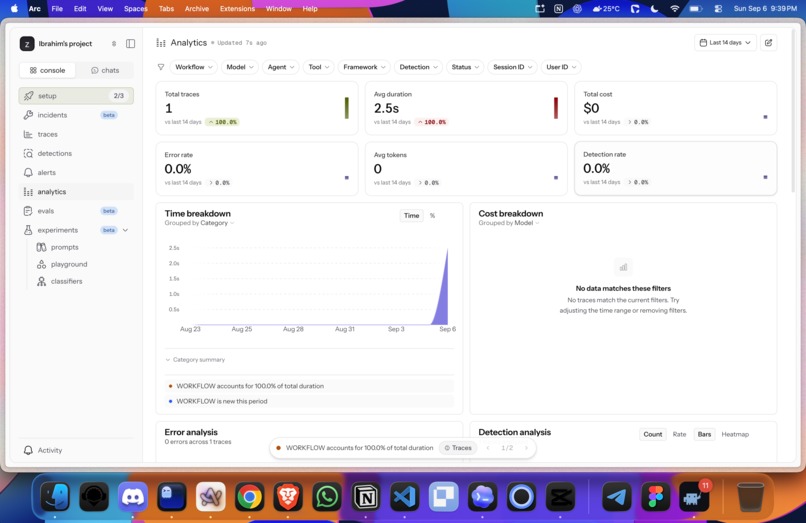Go to next insight arrow
This screenshot has width=806, height=523.
(x=526, y=448)
